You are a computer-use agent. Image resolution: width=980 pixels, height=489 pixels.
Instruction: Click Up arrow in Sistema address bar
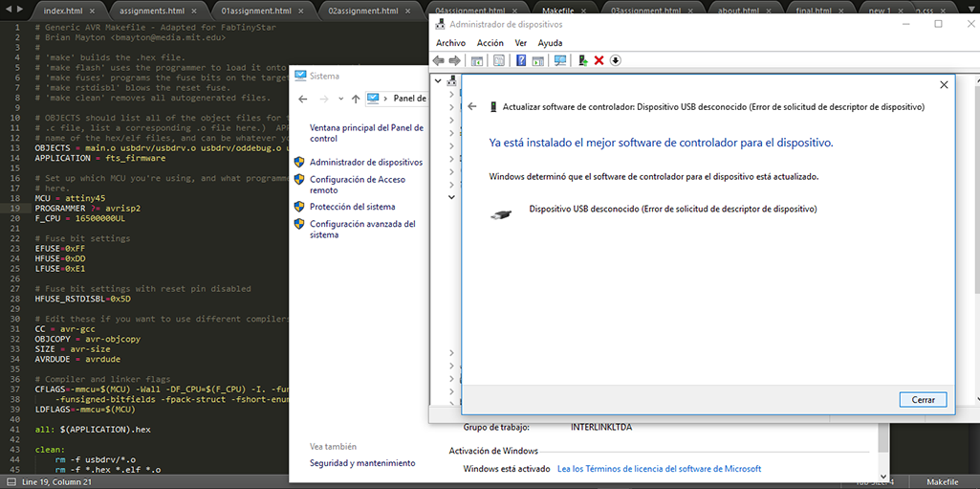356,99
